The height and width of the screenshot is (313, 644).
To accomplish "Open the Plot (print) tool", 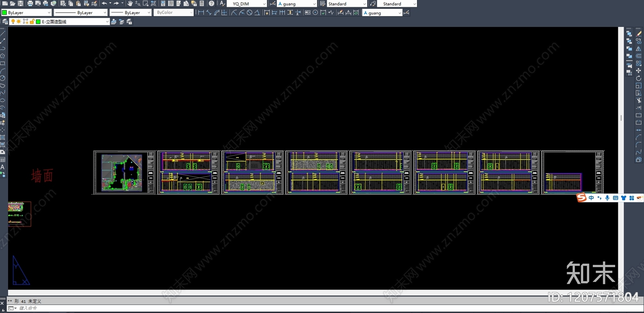I will coord(30,3).
